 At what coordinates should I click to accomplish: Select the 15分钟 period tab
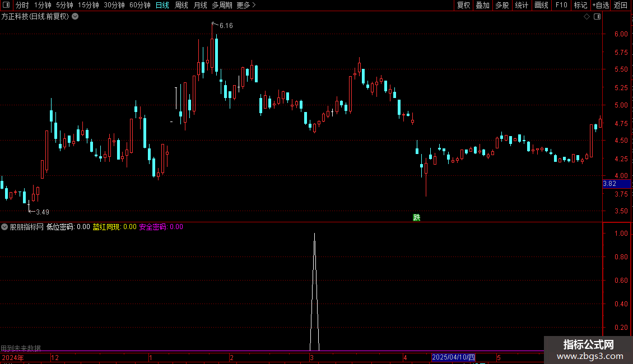89,5
